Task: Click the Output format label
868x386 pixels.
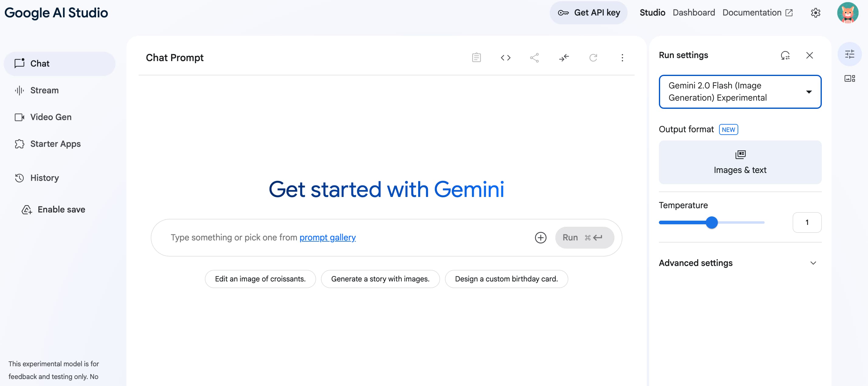Action: (686, 129)
